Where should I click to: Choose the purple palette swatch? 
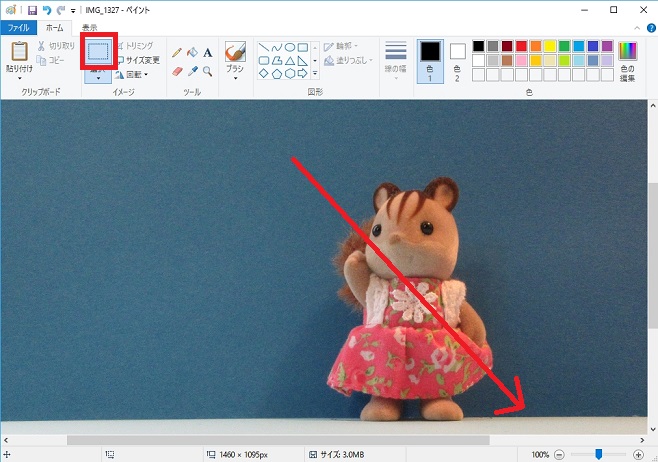click(607, 46)
